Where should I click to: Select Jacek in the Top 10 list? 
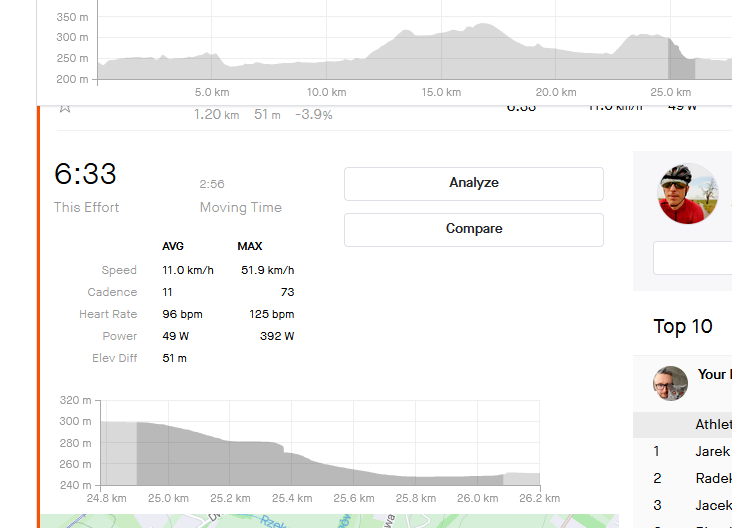[712, 505]
